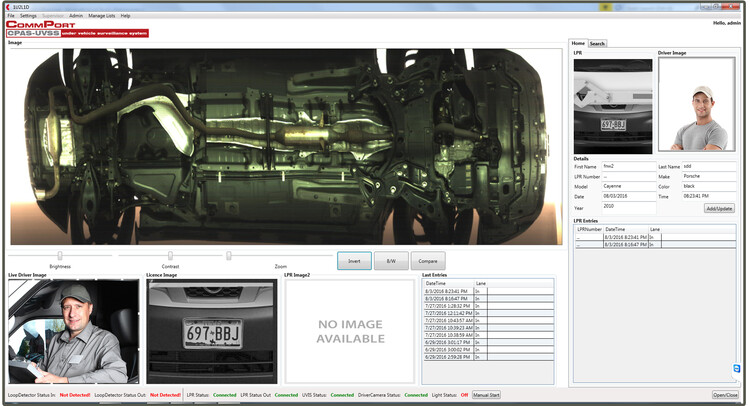The image size is (750, 406).
Task: Click the Manual Start button
Action: tap(486, 395)
